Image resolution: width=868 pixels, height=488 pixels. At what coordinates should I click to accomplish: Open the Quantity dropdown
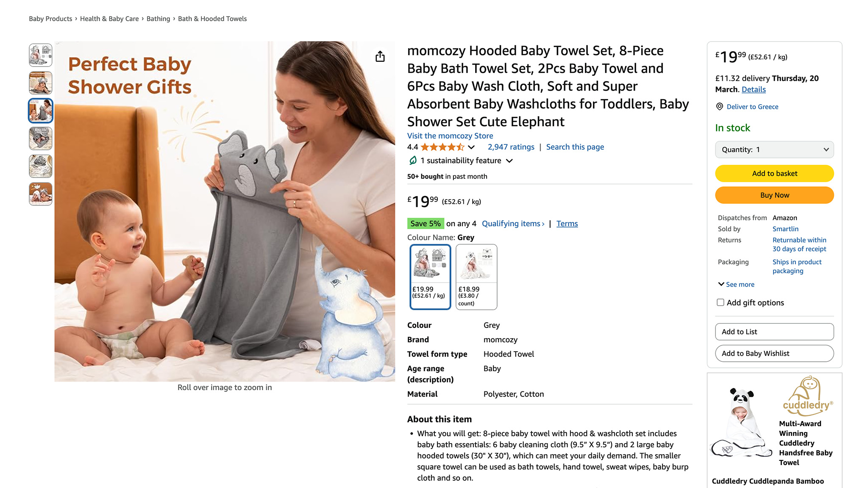click(x=774, y=150)
